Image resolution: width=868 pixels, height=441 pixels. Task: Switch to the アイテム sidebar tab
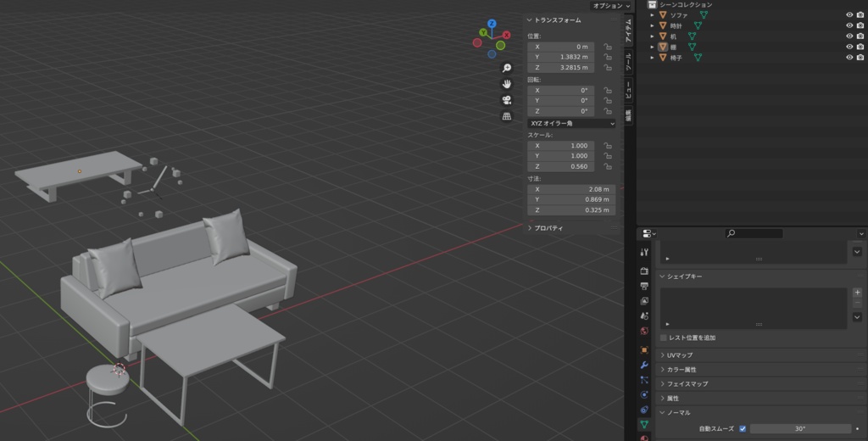(628, 31)
